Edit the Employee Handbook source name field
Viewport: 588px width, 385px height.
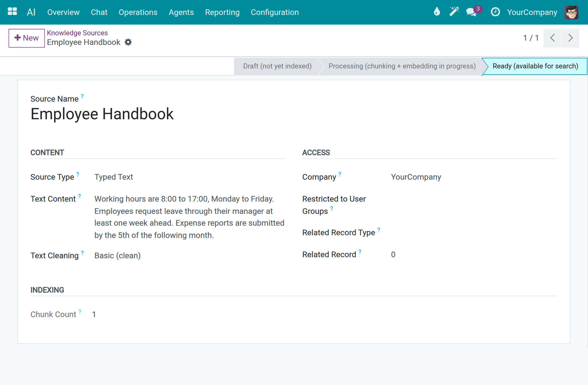tap(102, 114)
